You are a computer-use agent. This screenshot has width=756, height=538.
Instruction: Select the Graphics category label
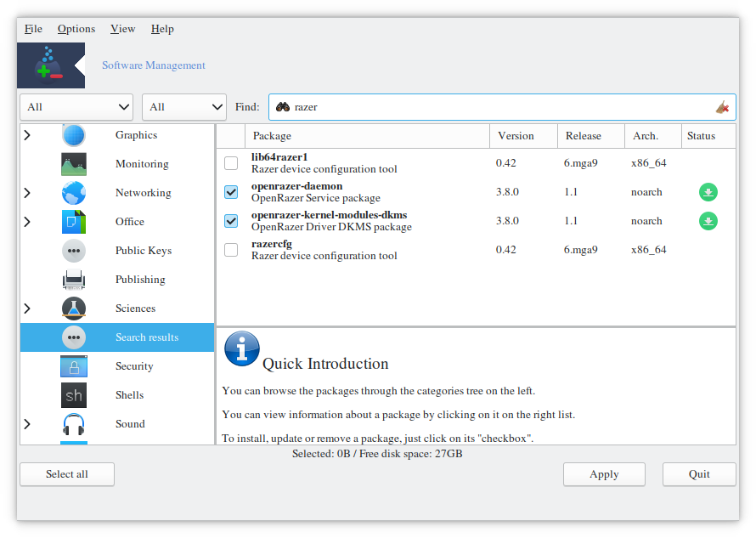click(x=137, y=135)
